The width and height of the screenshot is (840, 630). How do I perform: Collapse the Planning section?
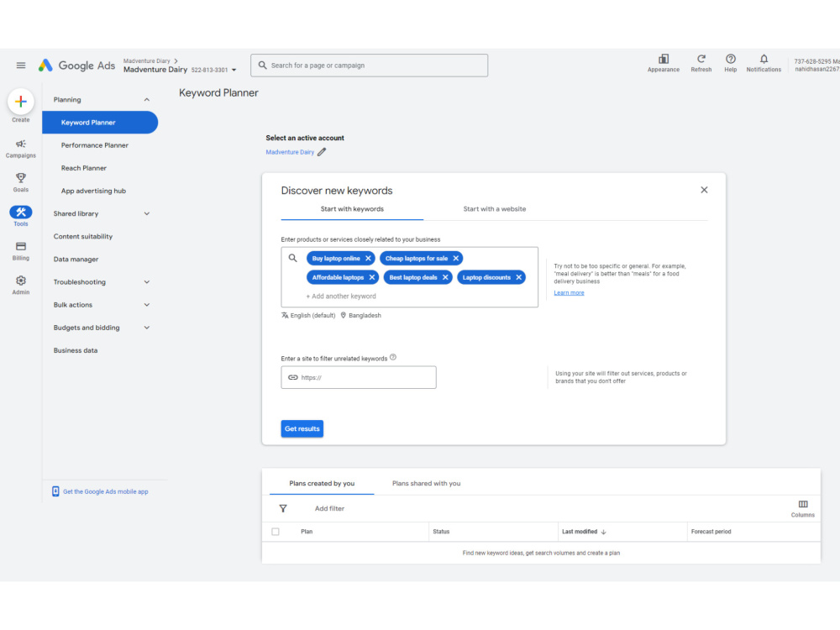coord(147,100)
